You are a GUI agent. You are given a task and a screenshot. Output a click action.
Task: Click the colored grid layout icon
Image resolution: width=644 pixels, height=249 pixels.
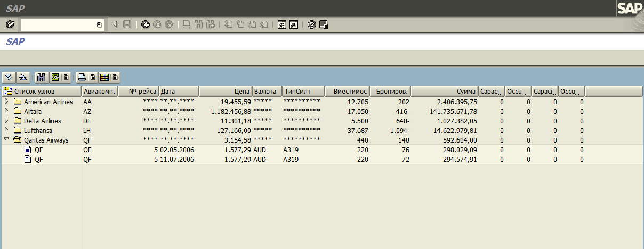[x=104, y=78]
